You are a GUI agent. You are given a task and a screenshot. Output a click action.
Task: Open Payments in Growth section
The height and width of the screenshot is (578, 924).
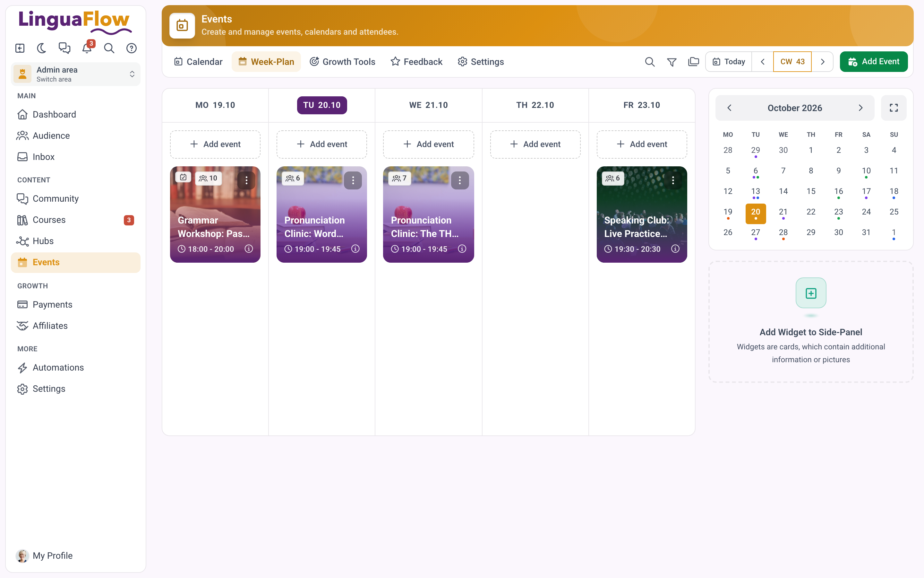76,305
